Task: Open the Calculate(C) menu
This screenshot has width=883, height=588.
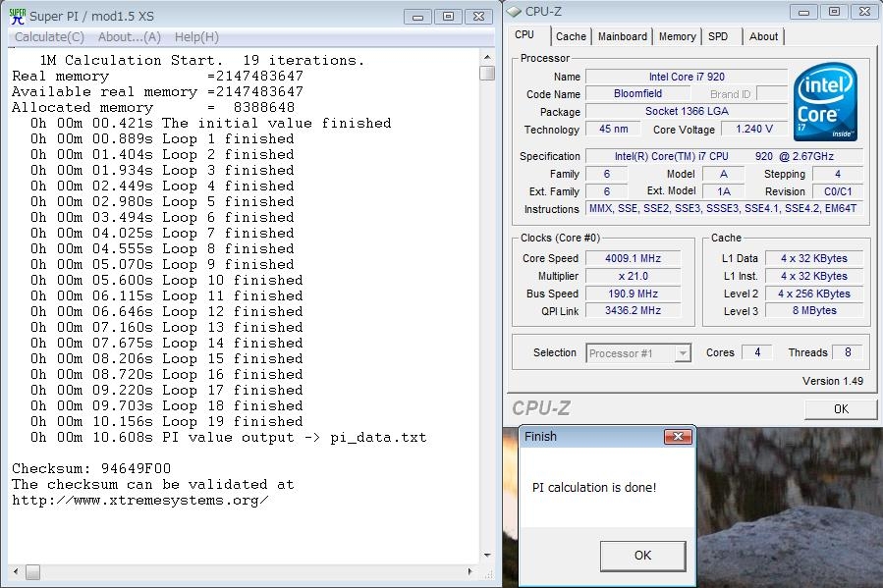Action: click(49, 36)
